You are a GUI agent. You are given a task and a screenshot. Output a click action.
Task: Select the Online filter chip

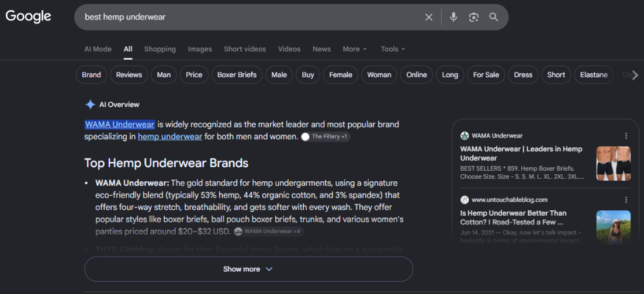[x=417, y=75]
